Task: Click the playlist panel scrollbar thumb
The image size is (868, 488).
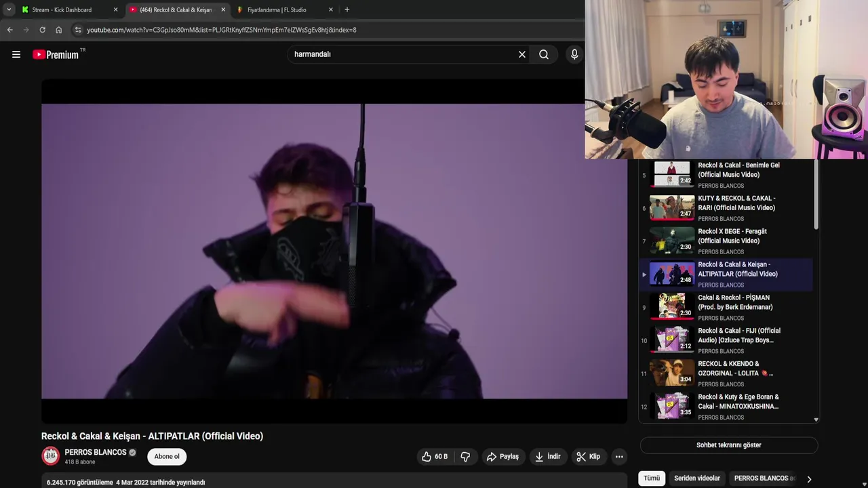Action: 816,195
